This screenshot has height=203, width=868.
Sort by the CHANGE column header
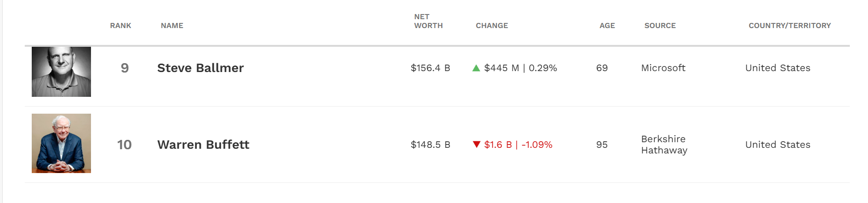pyautogui.click(x=491, y=26)
